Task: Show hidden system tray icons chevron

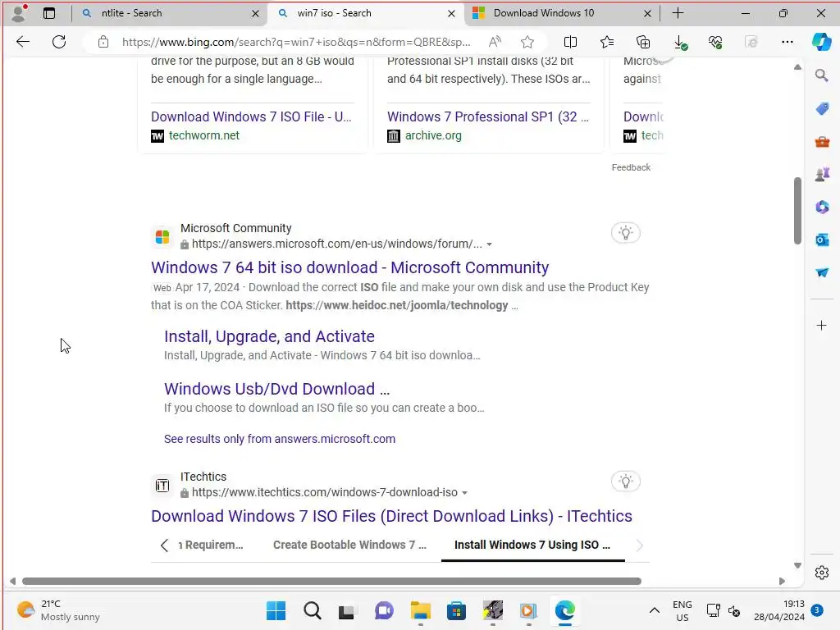Action: (654, 610)
